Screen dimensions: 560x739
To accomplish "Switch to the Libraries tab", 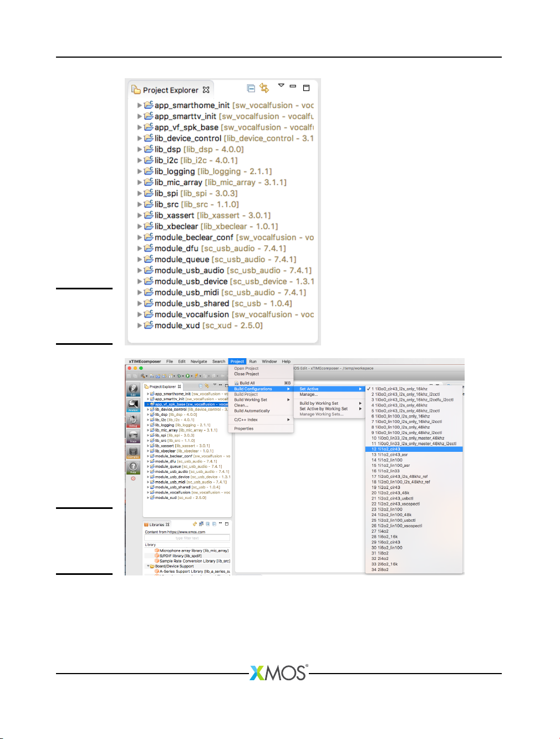I will click(x=157, y=524).
